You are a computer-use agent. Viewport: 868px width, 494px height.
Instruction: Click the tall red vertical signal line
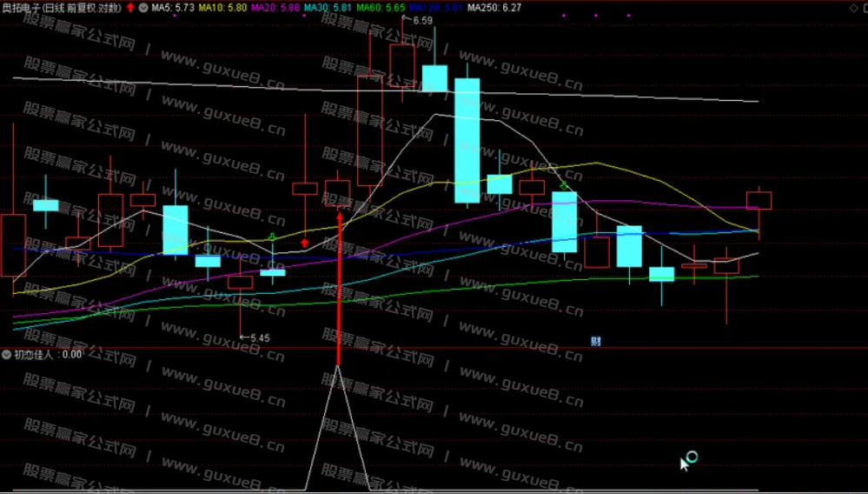[339, 287]
